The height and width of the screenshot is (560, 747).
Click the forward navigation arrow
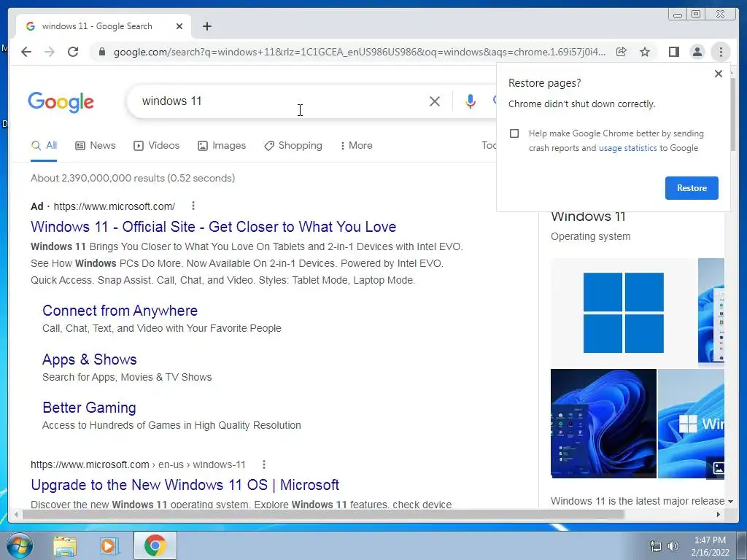50,52
